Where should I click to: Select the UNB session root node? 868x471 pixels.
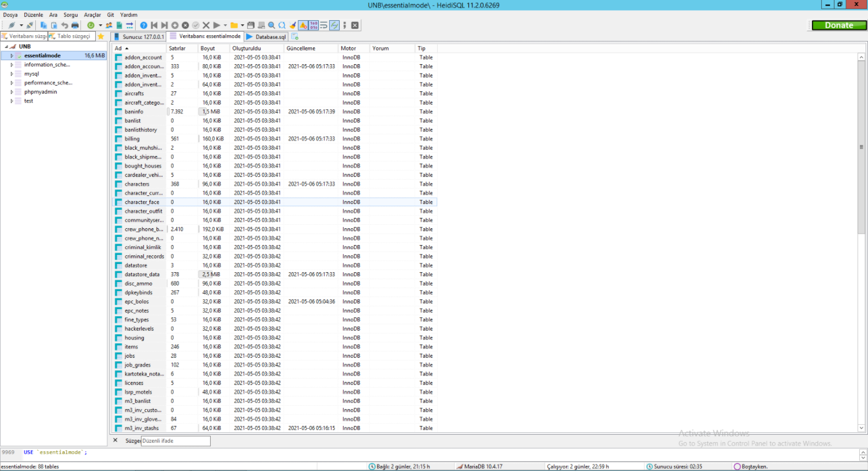[x=24, y=47]
